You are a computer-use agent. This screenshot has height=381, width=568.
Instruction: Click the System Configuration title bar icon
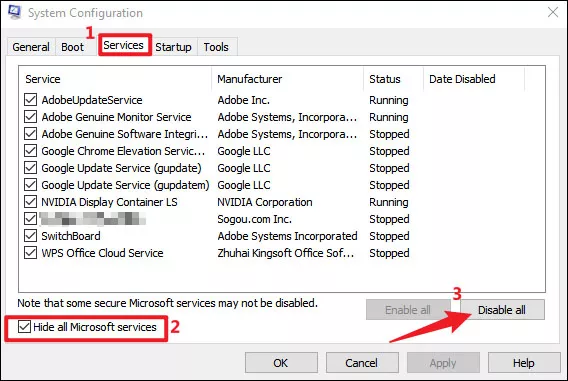(15, 12)
